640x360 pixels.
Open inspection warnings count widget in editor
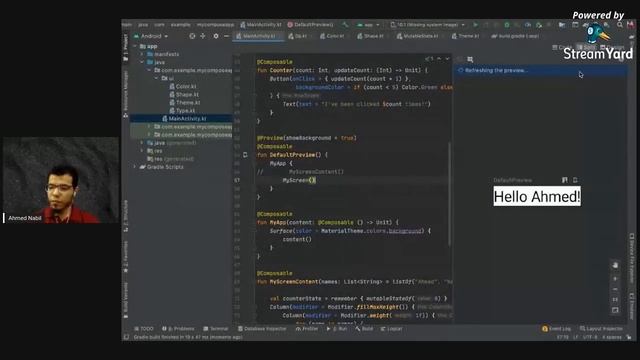coord(429,59)
